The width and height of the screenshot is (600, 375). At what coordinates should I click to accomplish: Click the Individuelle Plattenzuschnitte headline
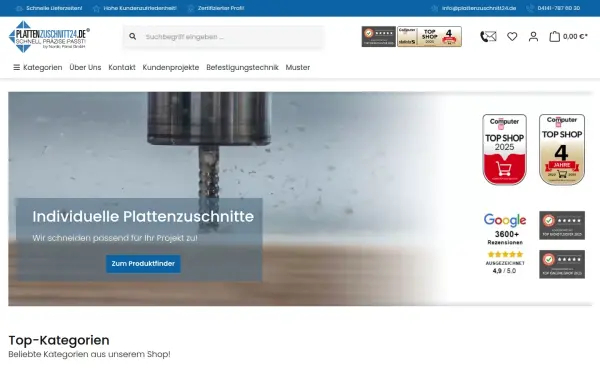(x=143, y=217)
